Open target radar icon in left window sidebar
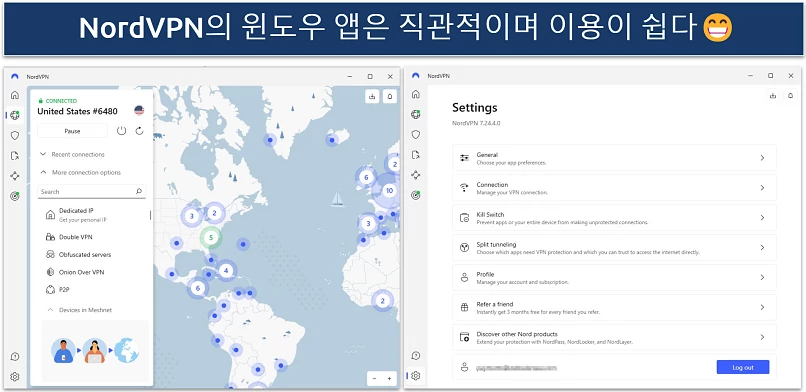806x392 pixels. (x=15, y=196)
